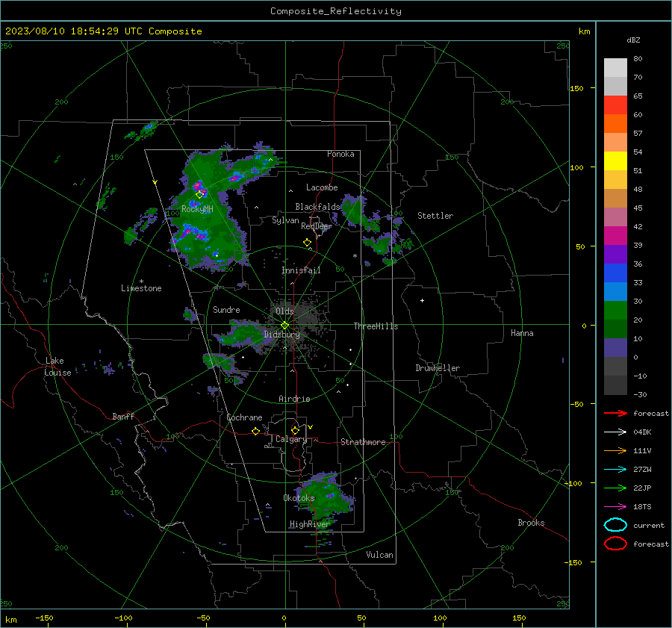
Task: Click the slate purple 0-10 dBZ swatch
Action: [x=615, y=347]
